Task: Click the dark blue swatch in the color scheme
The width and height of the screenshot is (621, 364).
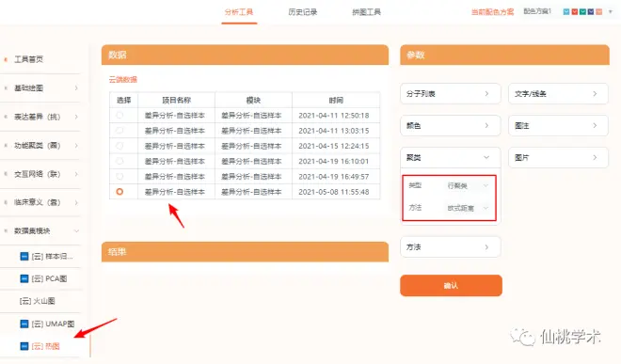Action: (x=591, y=12)
